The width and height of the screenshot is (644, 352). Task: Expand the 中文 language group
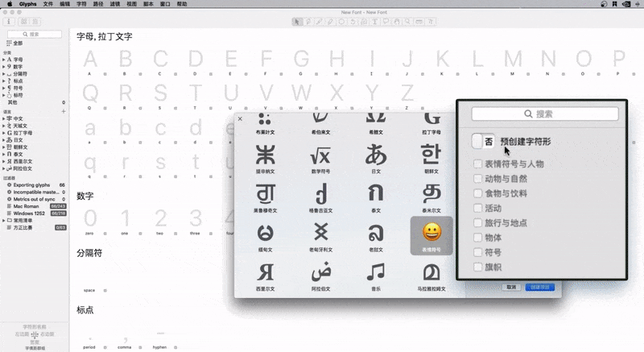pyautogui.click(x=3, y=118)
